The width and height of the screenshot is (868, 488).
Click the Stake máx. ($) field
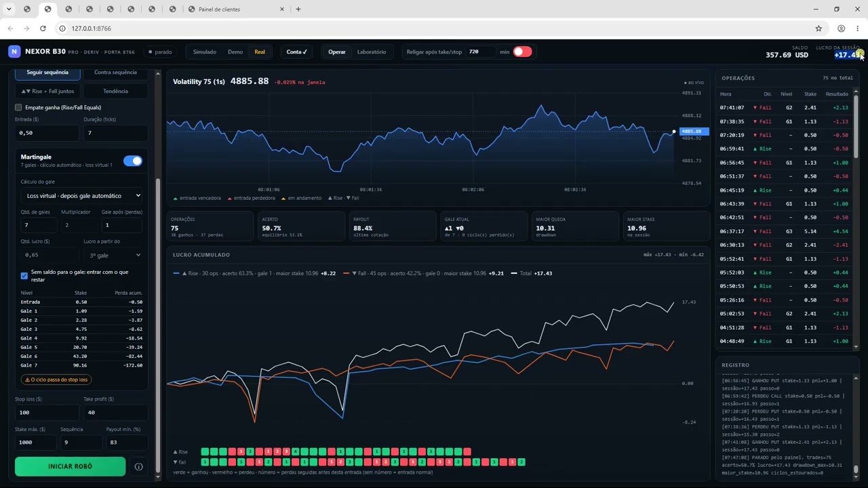36,442
